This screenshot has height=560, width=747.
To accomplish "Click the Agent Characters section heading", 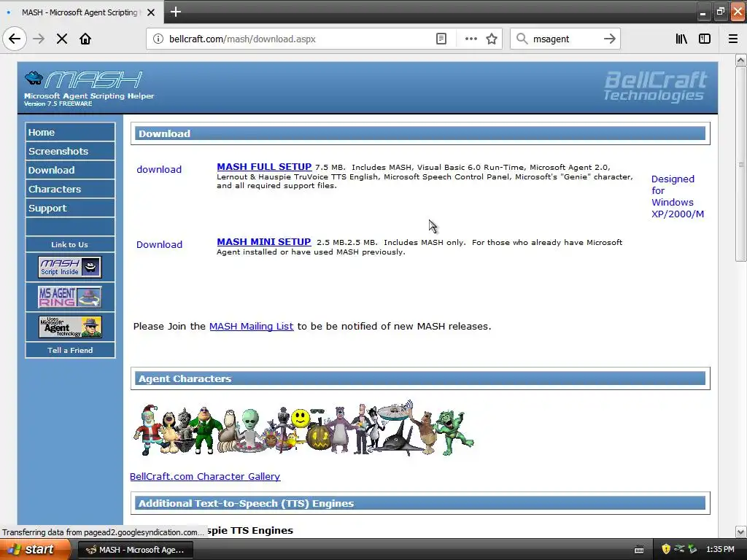I will pos(185,378).
